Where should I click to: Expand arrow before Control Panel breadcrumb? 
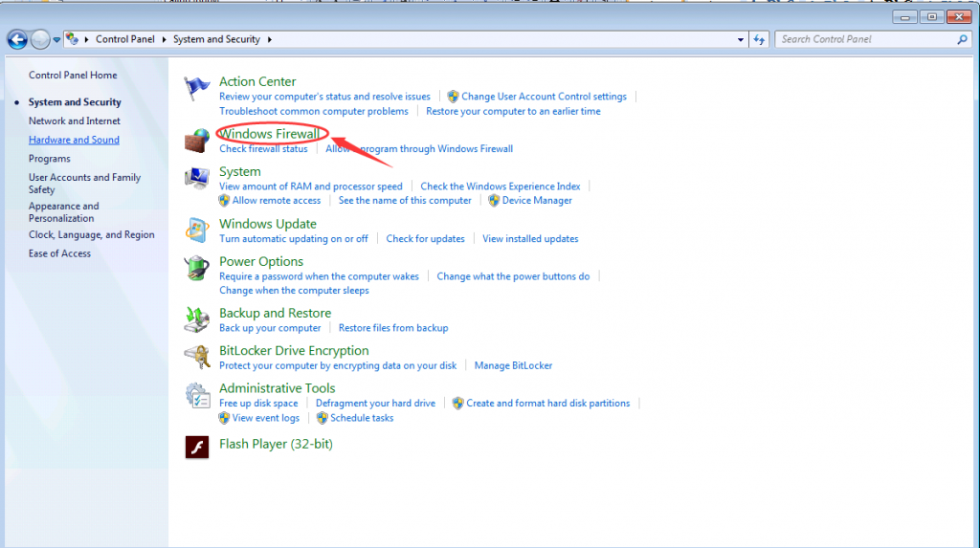pos(87,39)
